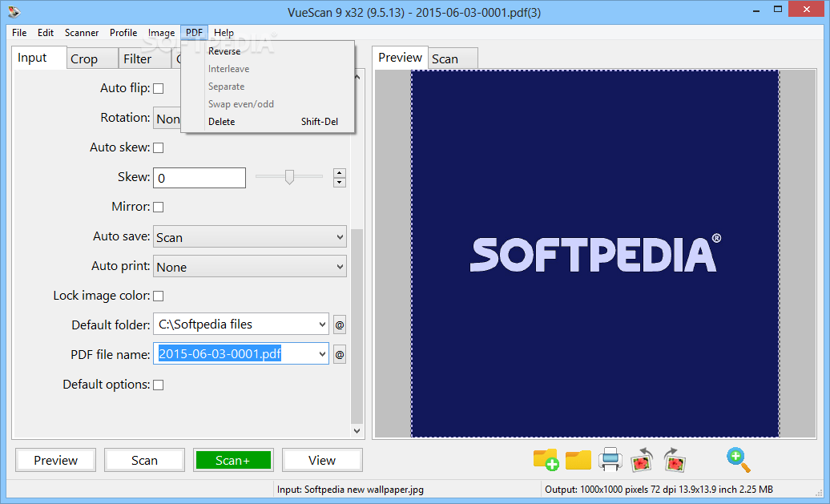Click the zoom in magnifier icon
Viewport: 830px width, 504px height.
click(x=739, y=460)
